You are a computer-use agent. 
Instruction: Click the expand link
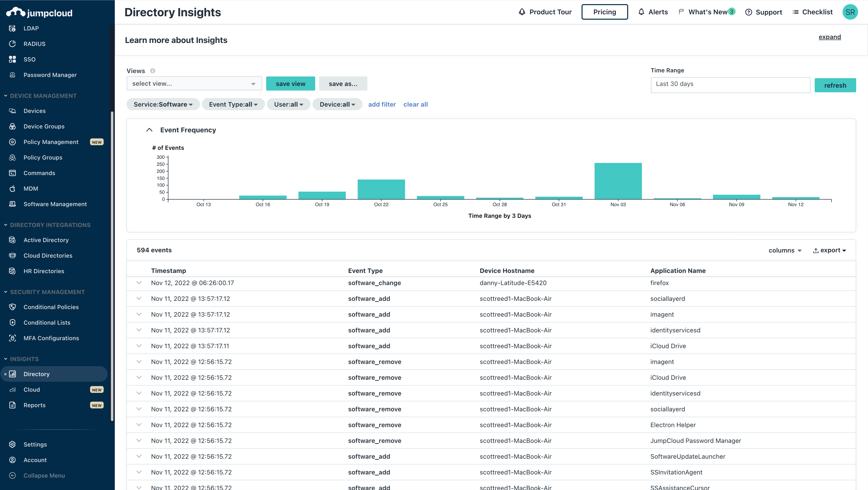pyautogui.click(x=830, y=37)
